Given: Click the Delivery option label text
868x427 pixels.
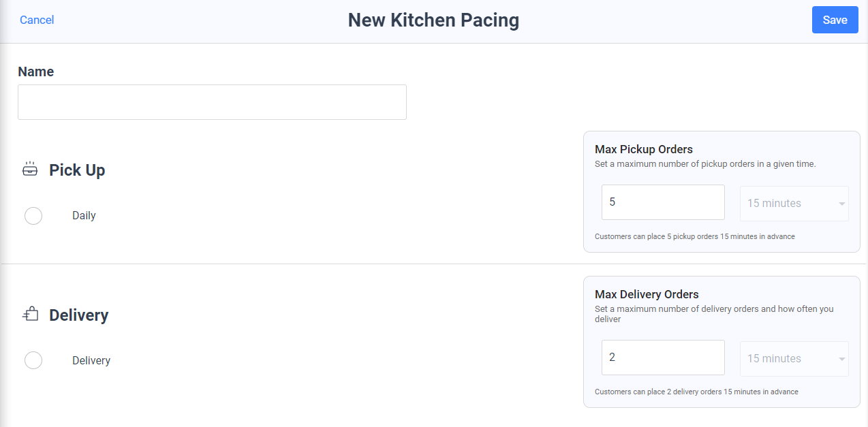Looking at the screenshot, I should (x=91, y=360).
